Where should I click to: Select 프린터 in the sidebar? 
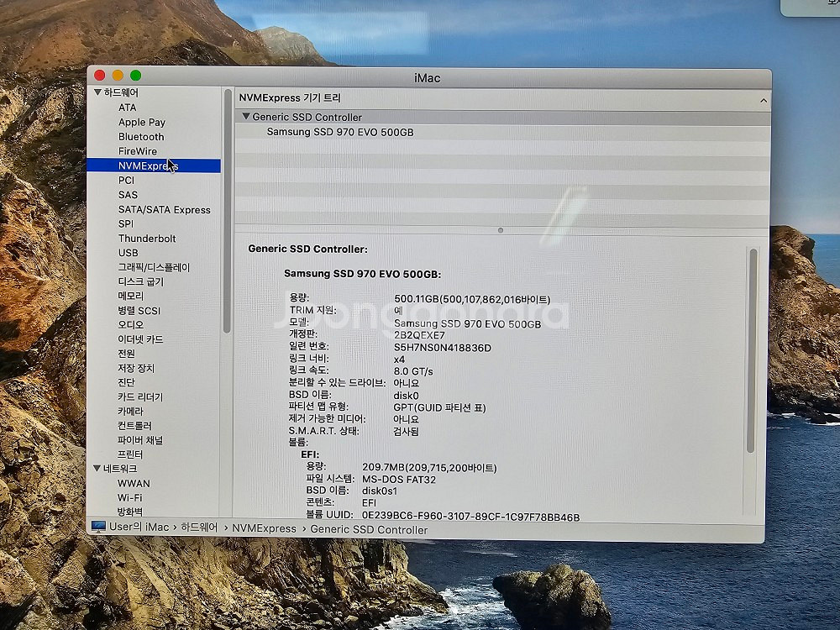tap(130, 454)
